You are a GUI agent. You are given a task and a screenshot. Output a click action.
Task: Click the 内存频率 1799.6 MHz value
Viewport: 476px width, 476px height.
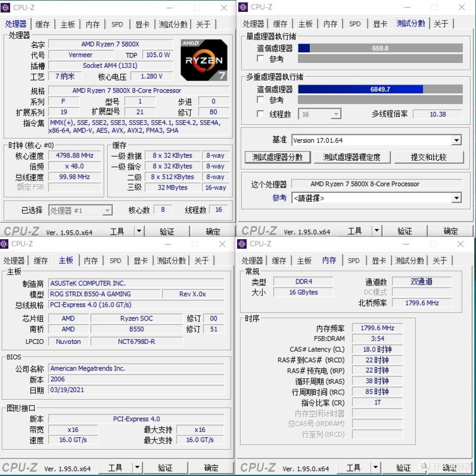[x=377, y=328]
